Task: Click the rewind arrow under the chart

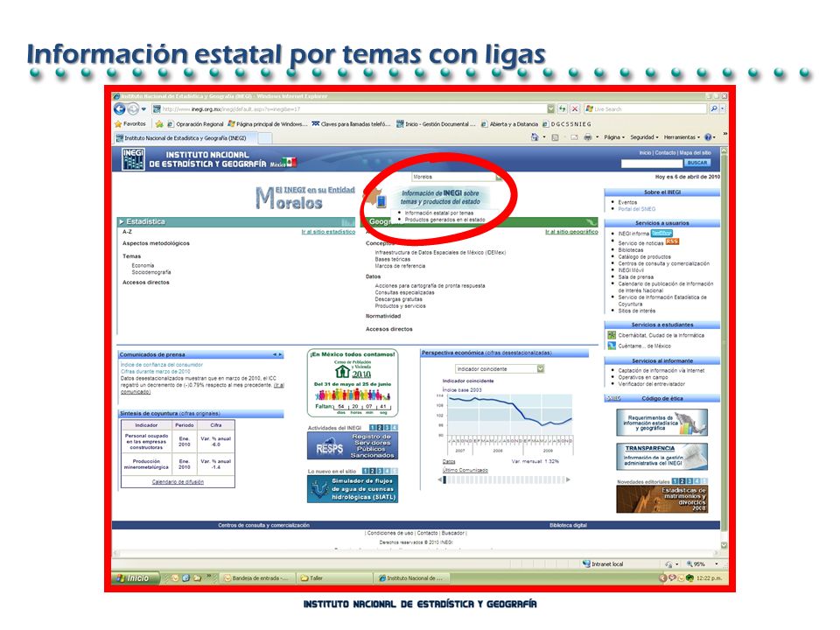Action: [x=440, y=479]
